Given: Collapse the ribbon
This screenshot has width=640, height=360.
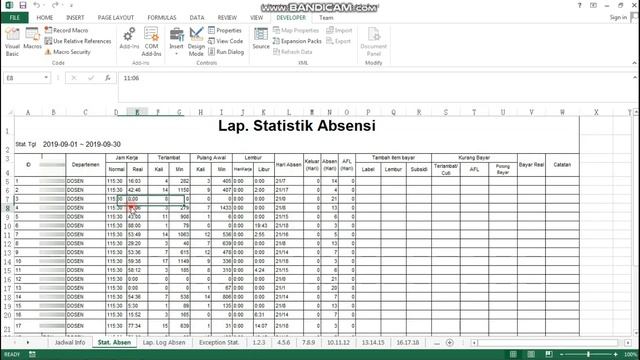Looking at the screenshot, I should [x=634, y=63].
